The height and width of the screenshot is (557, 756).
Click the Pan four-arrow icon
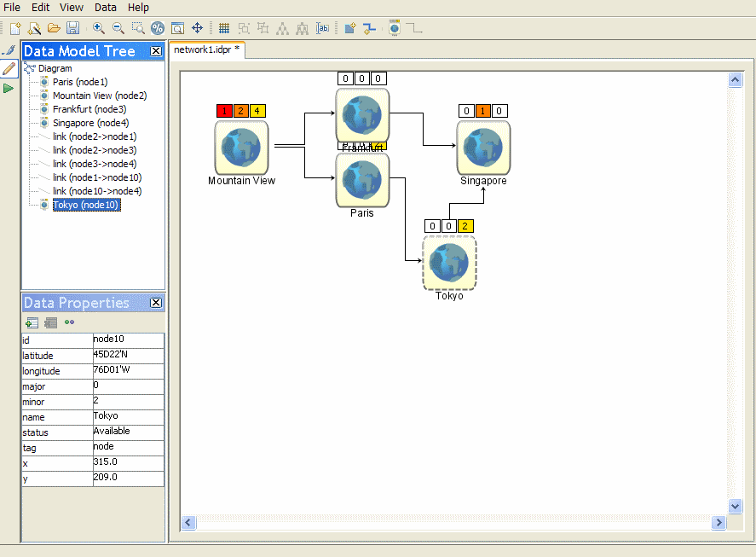[x=197, y=28]
